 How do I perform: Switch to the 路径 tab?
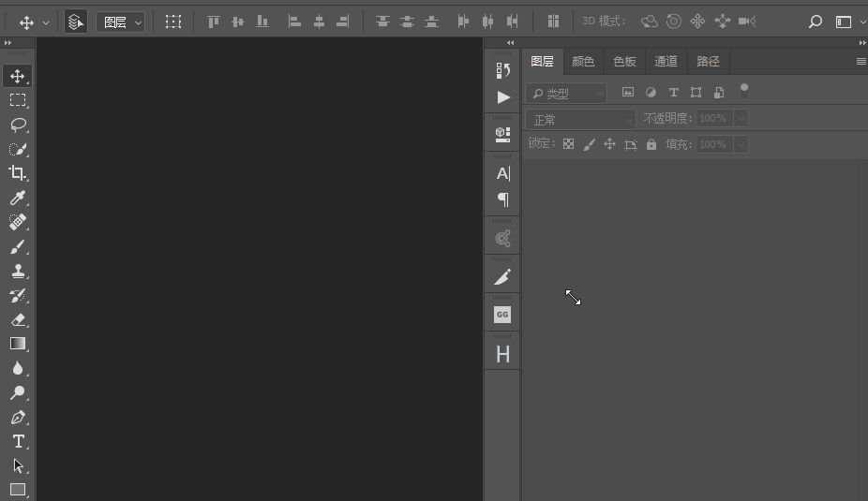coord(708,62)
